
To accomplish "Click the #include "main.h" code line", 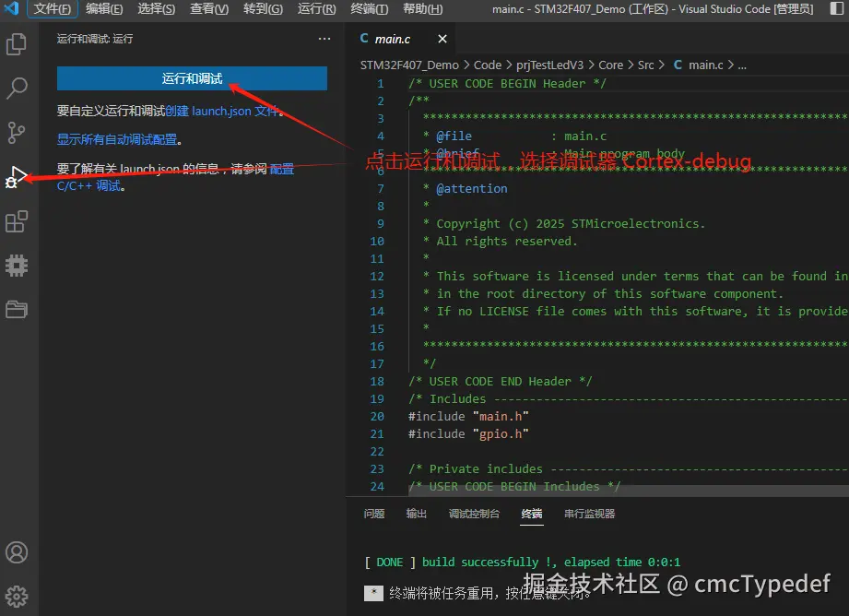I will click(x=468, y=417).
